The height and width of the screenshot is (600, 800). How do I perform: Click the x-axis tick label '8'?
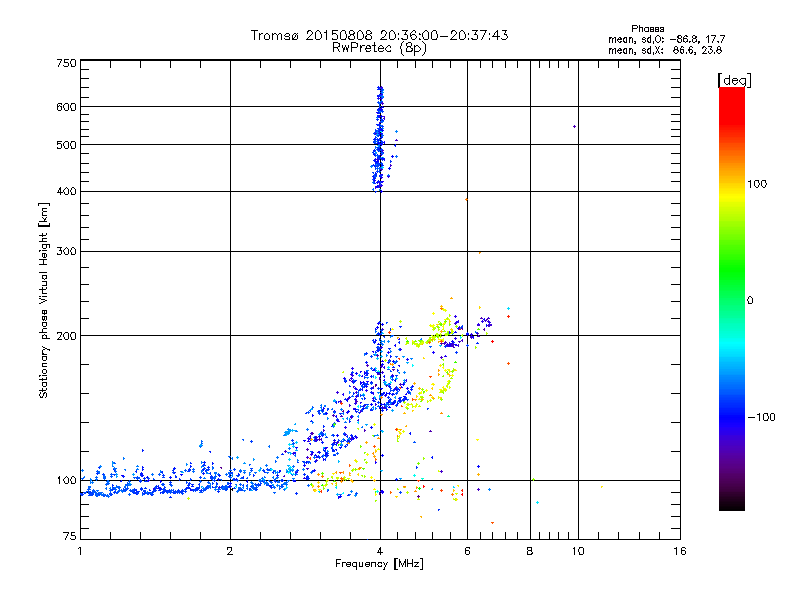coord(530,551)
